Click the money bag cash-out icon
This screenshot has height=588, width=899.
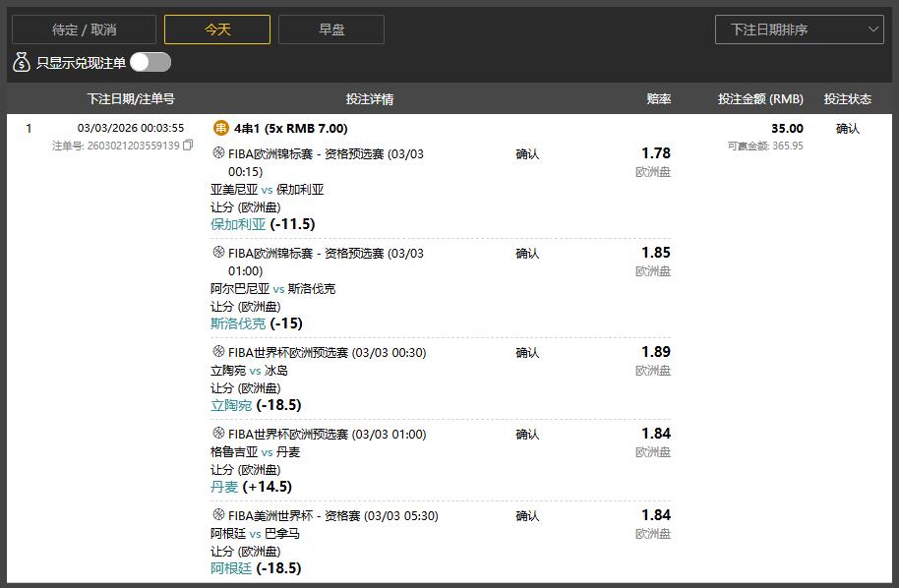tap(22, 63)
